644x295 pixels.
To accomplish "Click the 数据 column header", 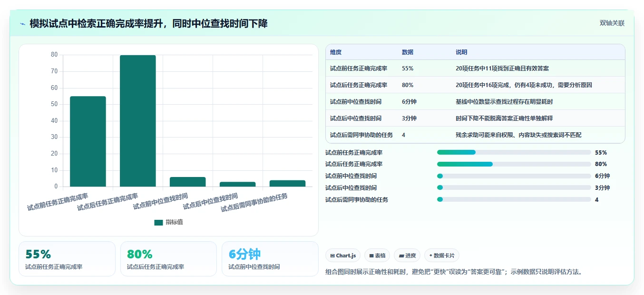I will click(x=408, y=52).
